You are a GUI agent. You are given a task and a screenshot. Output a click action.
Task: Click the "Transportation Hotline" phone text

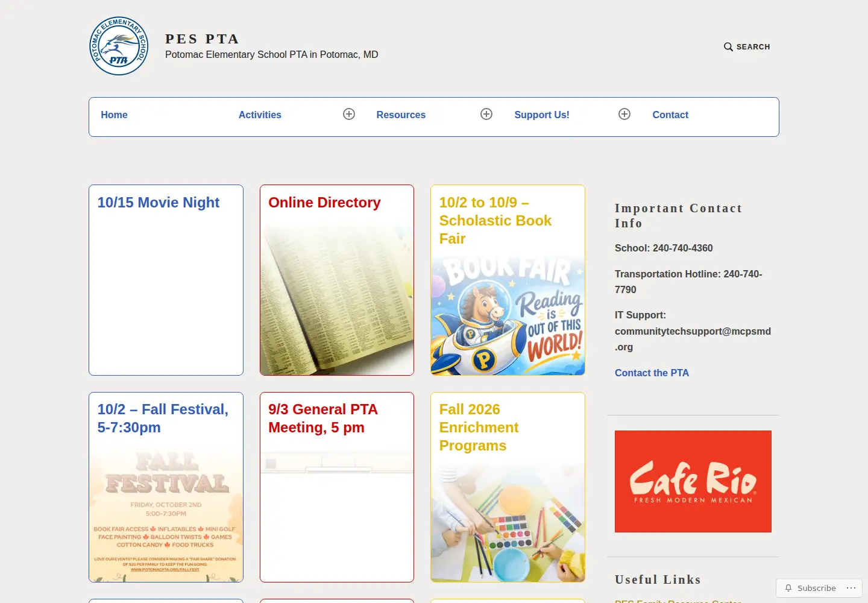pyautogui.click(x=688, y=282)
